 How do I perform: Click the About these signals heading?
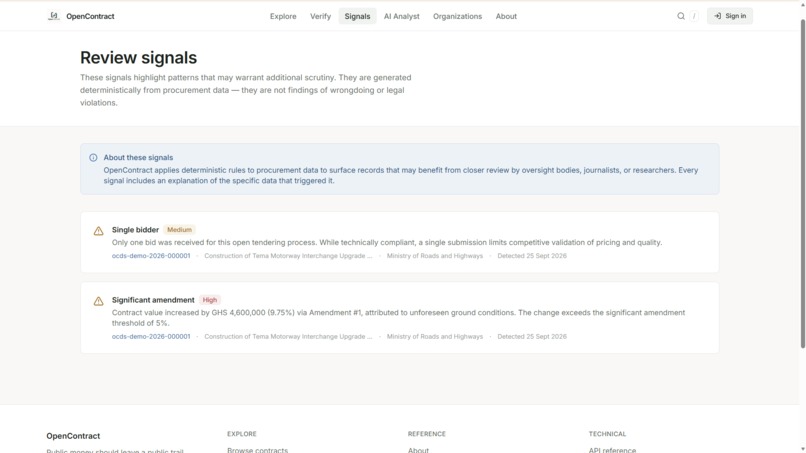point(138,157)
